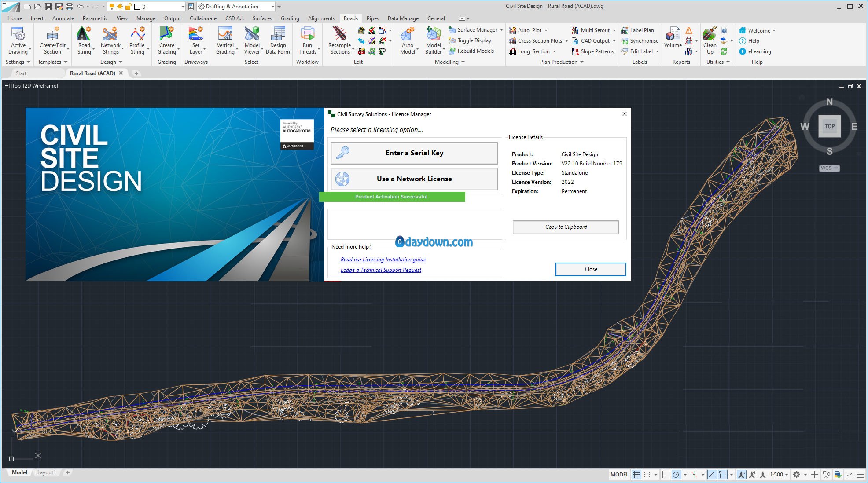The image size is (868, 483).
Task: Open the Volume report tool
Action: pyautogui.click(x=673, y=38)
